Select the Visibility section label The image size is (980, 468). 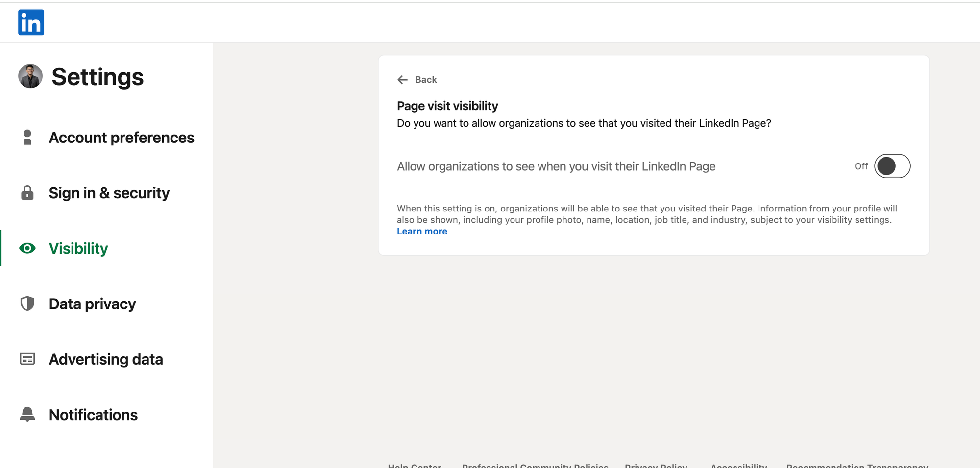pyautogui.click(x=78, y=248)
